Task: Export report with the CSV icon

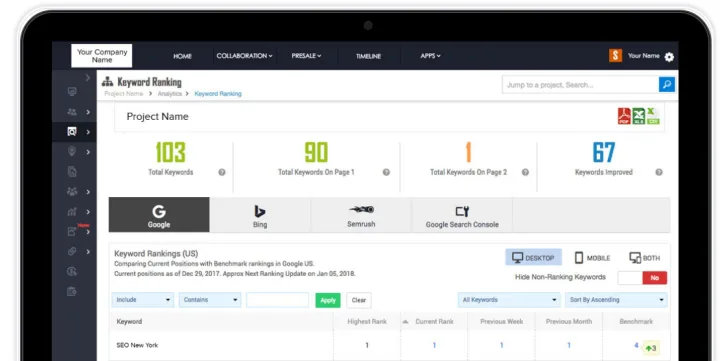Action: (x=653, y=116)
